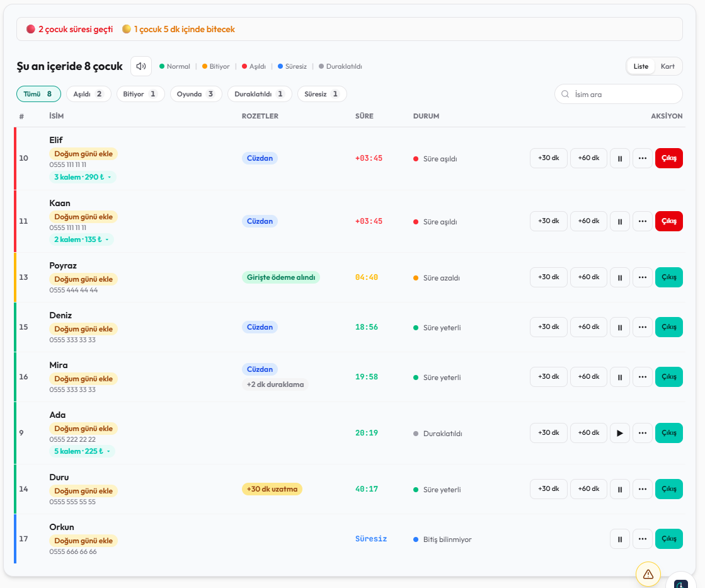Open more options for Poyraz

(643, 277)
